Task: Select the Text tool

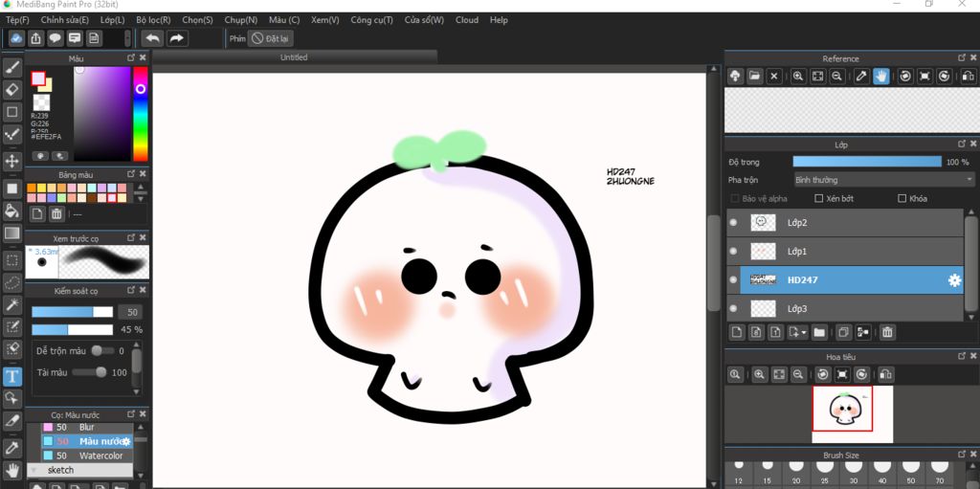Action: tap(12, 376)
